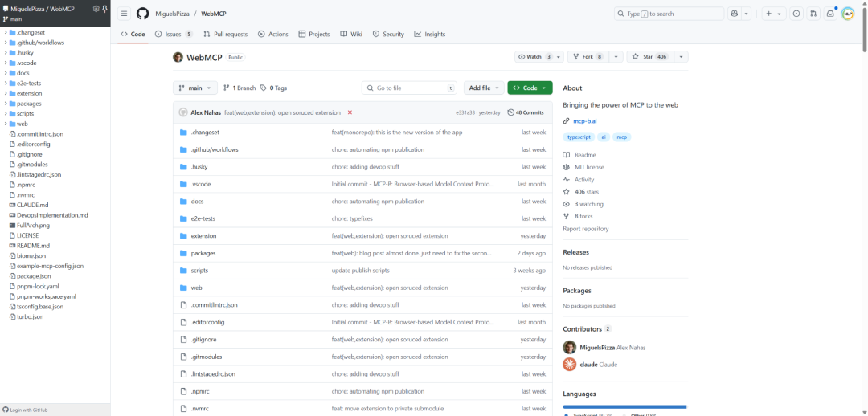This screenshot has height=416, width=868.
Task: Open sidebar settings gear icon
Action: (x=96, y=9)
